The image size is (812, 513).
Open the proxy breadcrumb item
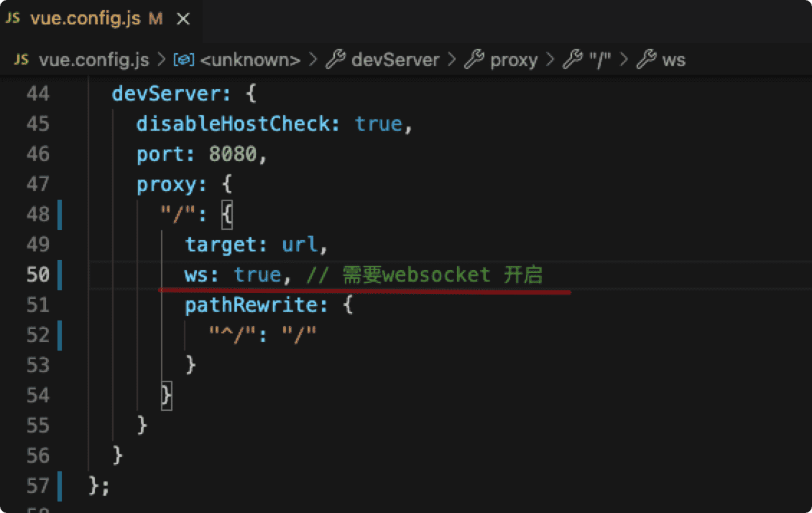coord(514,60)
